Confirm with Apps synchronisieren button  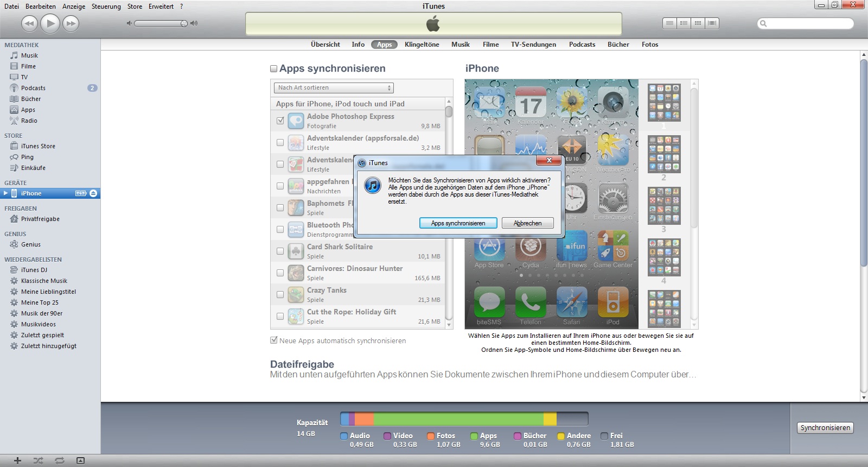[458, 223]
